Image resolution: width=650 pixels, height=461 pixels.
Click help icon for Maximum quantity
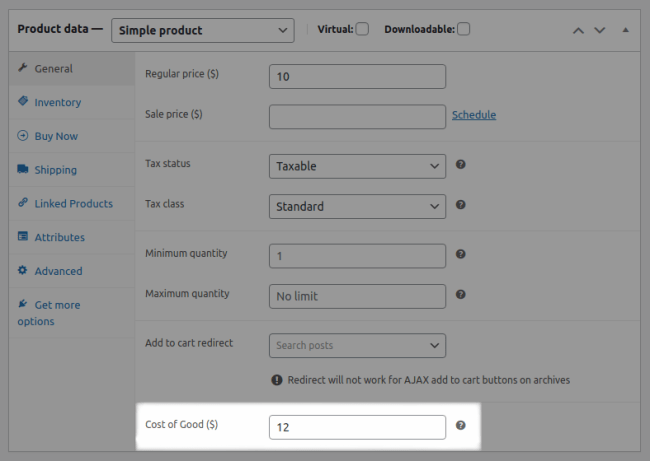tap(461, 295)
